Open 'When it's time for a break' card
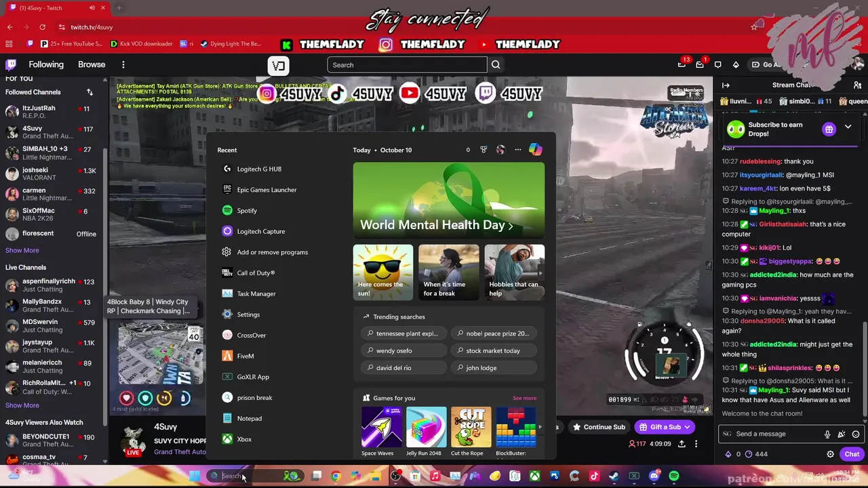 tap(448, 272)
